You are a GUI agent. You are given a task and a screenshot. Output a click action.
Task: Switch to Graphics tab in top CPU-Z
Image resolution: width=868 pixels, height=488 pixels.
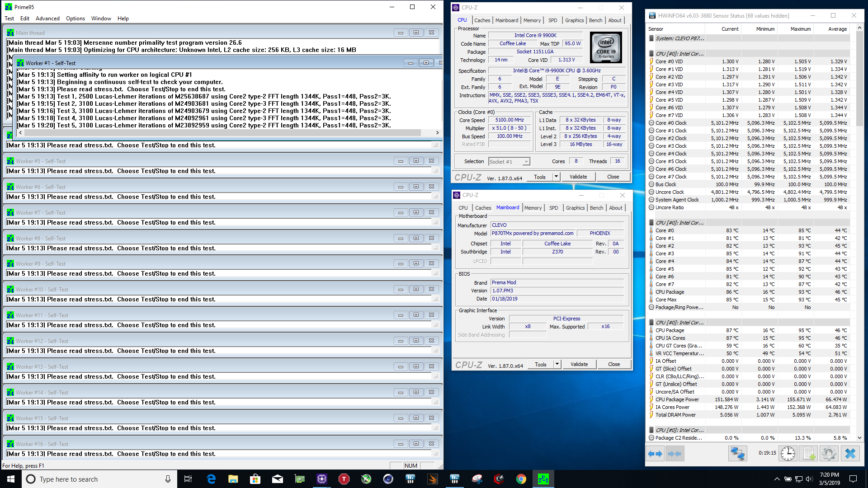[x=574, y=20]
